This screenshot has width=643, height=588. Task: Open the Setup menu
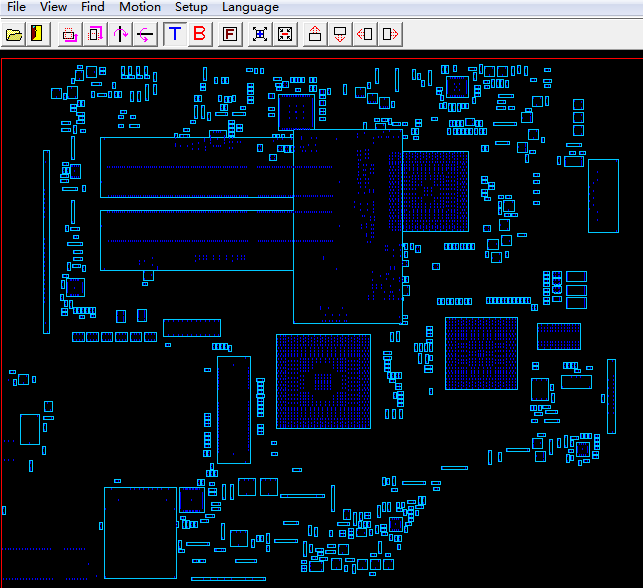[191, 7]
